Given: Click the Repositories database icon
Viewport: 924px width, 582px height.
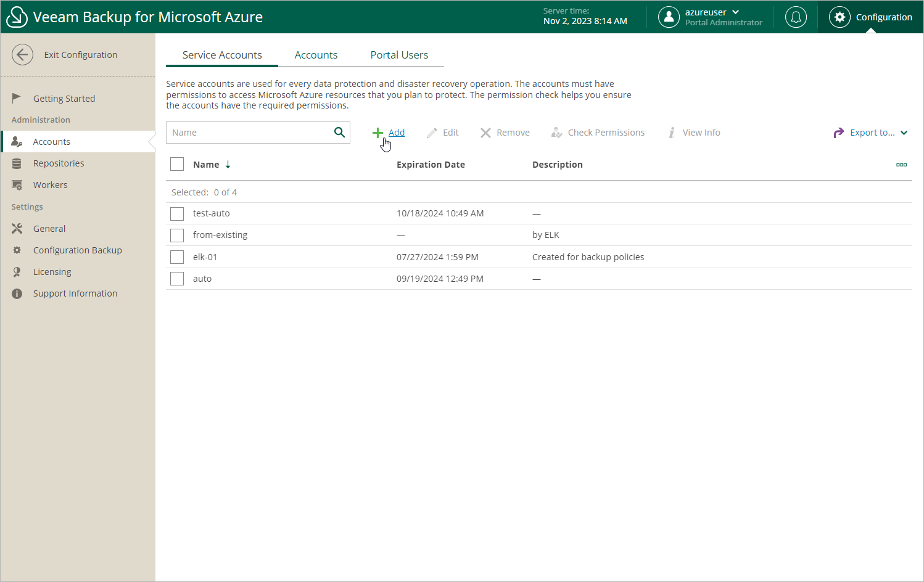Looking at the screenshot, I should [17, 163].
